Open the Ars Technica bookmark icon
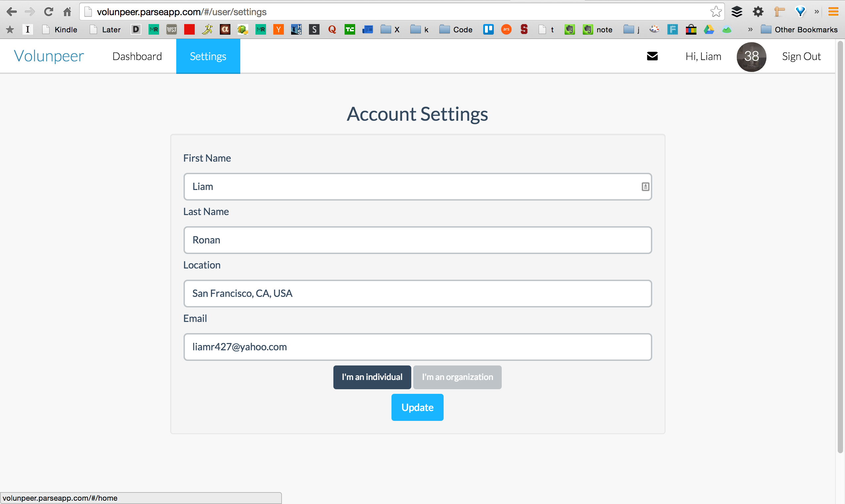 [506, 30]
